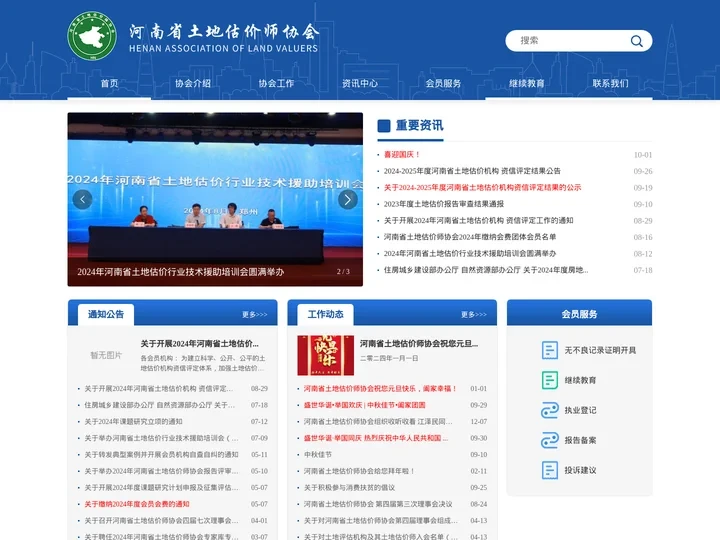Open the 关于召开四届七次理事会 notice
The image size is (720, 540).
pos(161,521)
